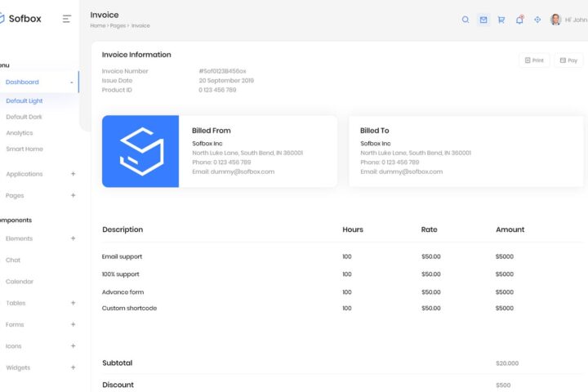Click John's profile avatar
The image size is (588, 392).
tap(555, 20)
